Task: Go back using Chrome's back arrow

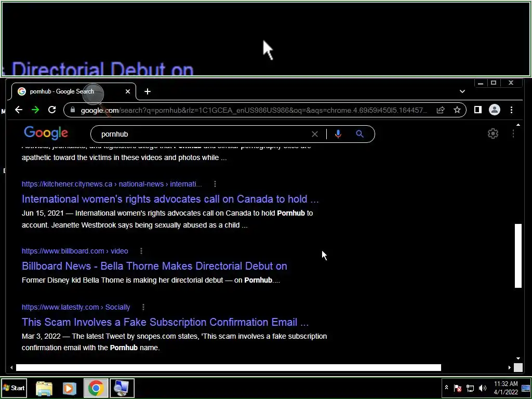Action: (19, 110)
